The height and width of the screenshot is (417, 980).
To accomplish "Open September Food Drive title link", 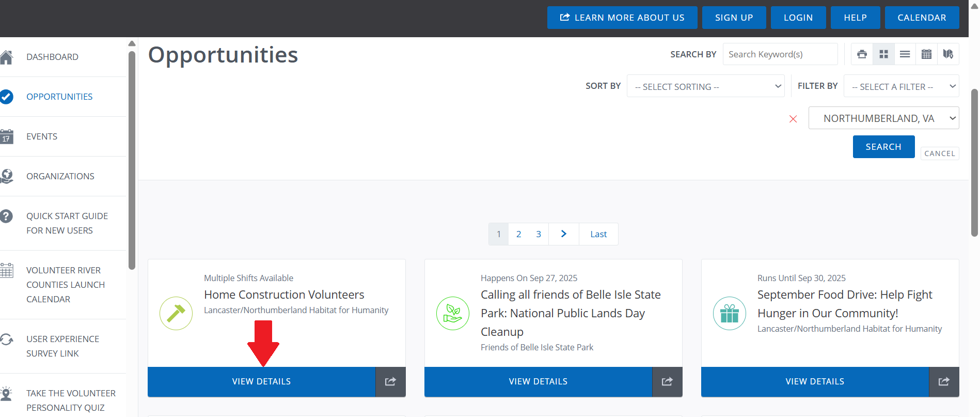I will click(x=845, y=304).
